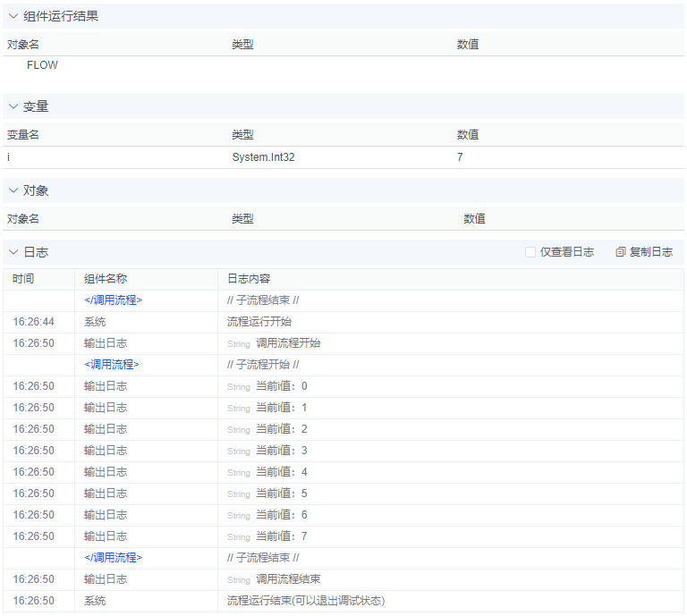The height and width of the screenshot is (616, 687).
Task: Select the 调用流程结束 log entry
Action: click(343, 579)
